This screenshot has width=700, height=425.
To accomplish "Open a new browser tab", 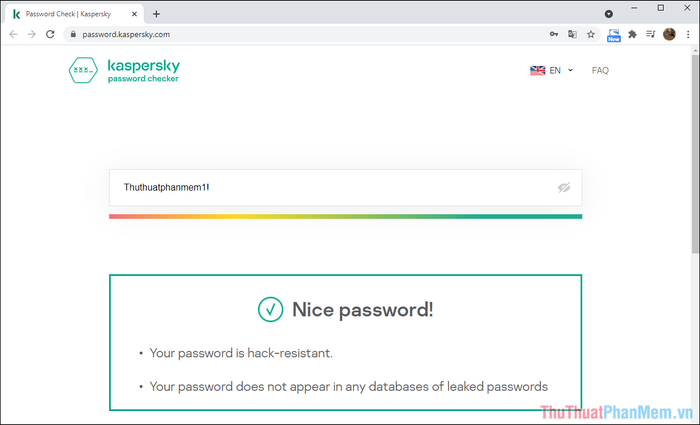I will click(156, 13).
